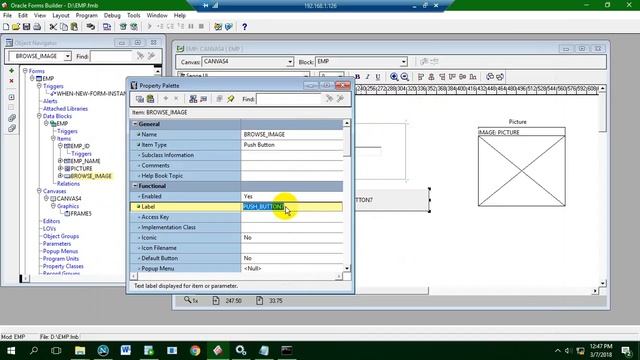This screenshot has width=640, height=360.
Task: Click the Connect to database icon
Action: tap(91, 27)
